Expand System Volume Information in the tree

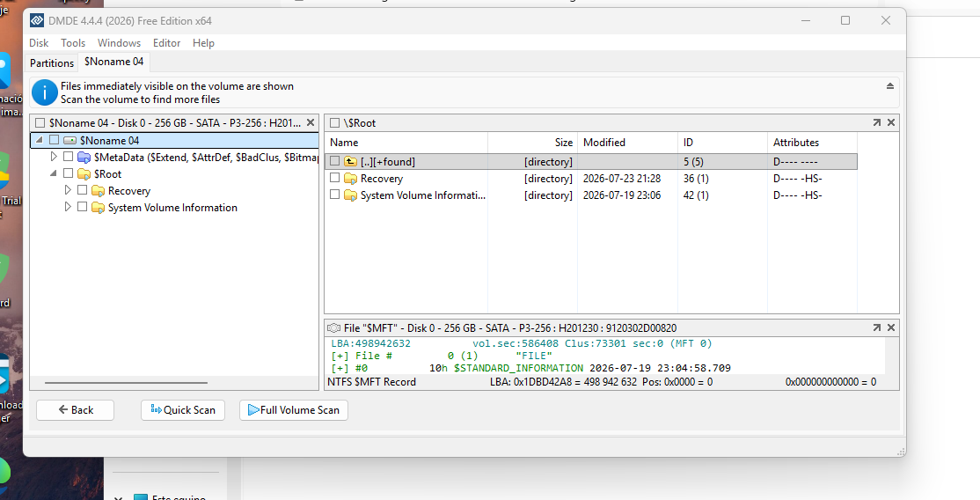click(x=68, y=207)
